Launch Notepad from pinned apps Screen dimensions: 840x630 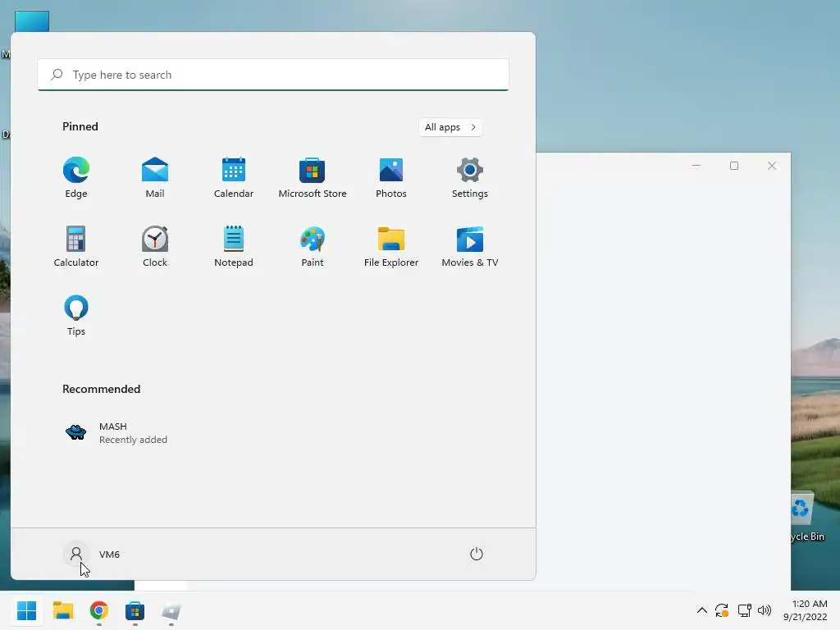point(234,247)
